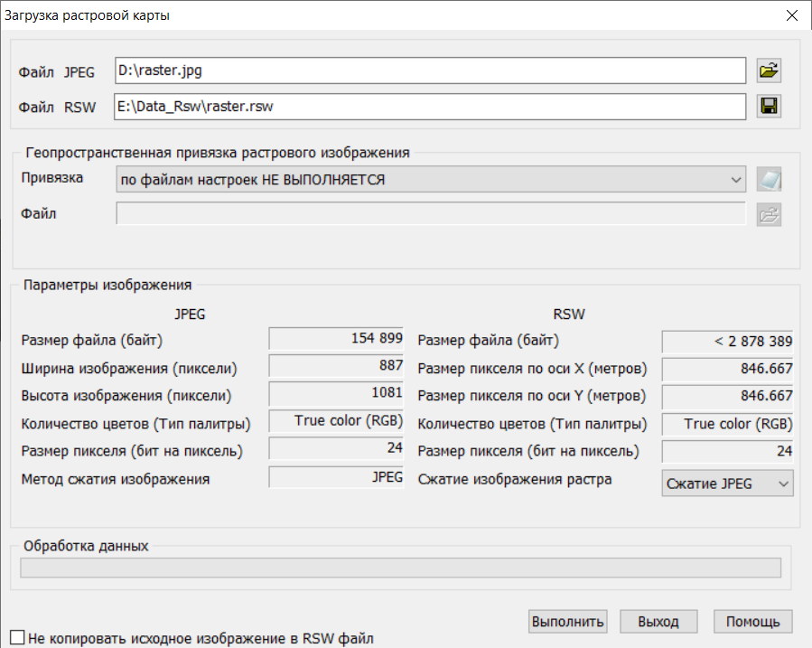Click the RSW file size value field
812x648 pixels.
pos(727,341)
